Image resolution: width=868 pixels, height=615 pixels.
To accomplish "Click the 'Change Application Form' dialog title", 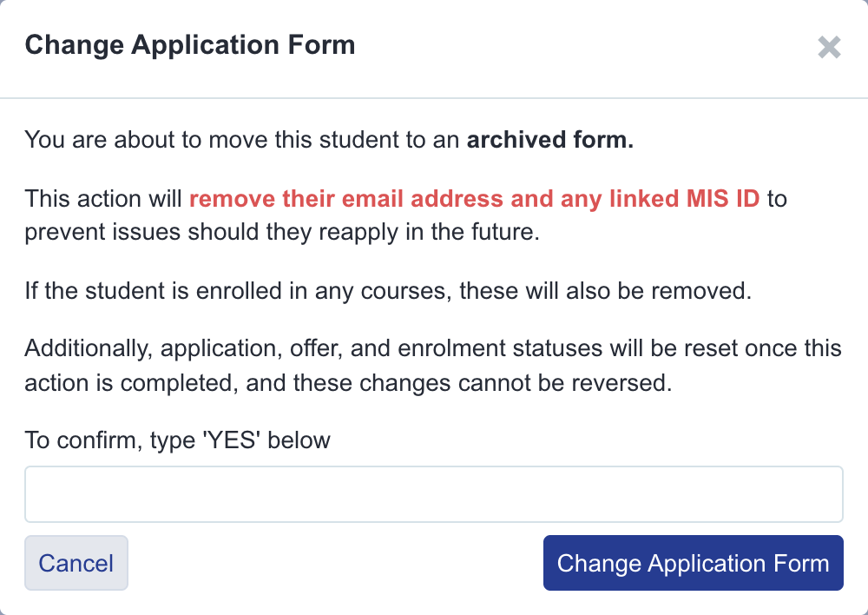I will (x=190, y=45).
